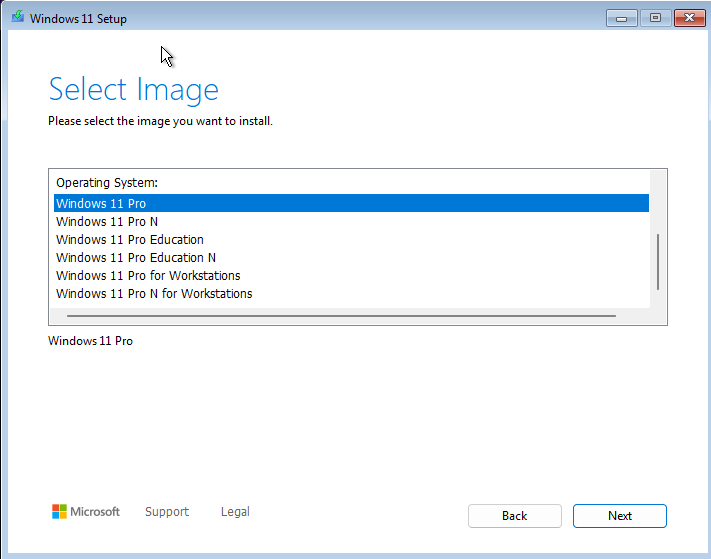Click the Windows 11 Setup title text
The width and height of the screenshot is (711, 559).
click(x=78, y=19)
